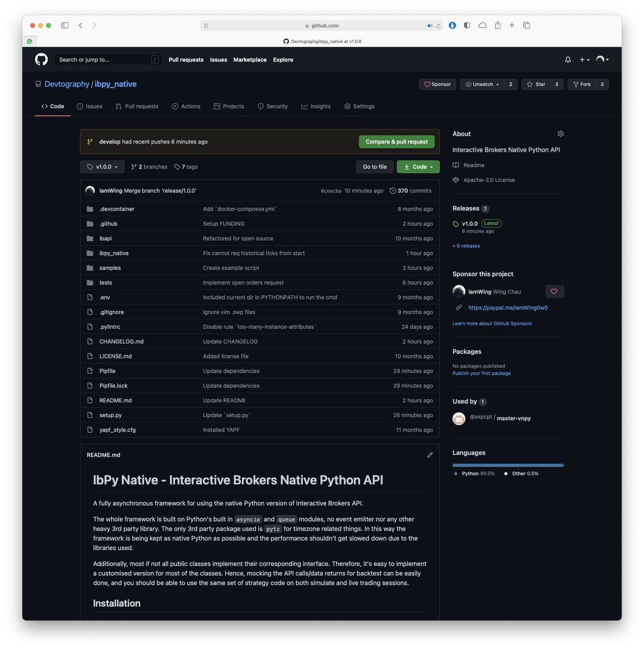Click the branch icon beside 2 branches

pos(134,167)
